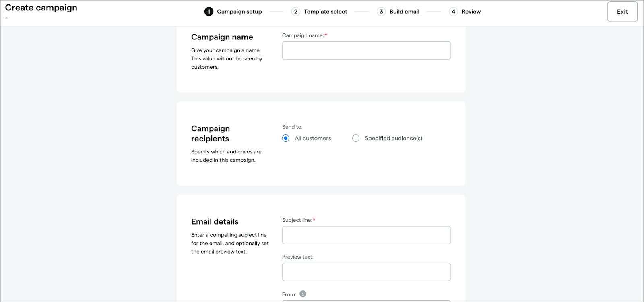Click 'Specify which audiences are included' description
Image resolution: width=644 pixels, height=302 pixels.
(x=226, y=156)
